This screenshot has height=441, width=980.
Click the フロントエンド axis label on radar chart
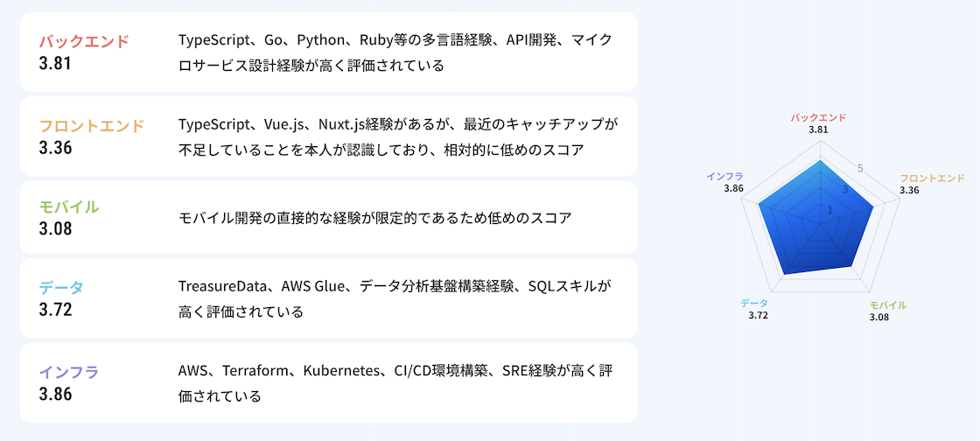pyautogui.click(x=933, y=178)
